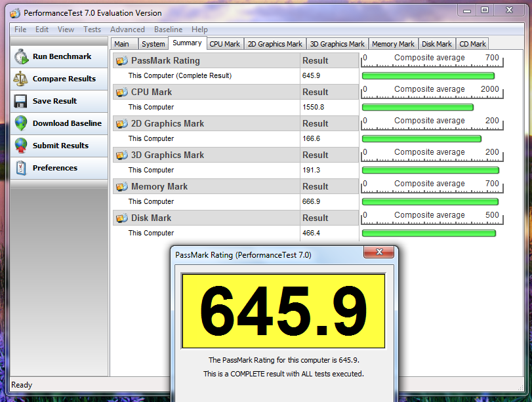
Task: Click the PassMark Rating green result bar
Action: pos(428,76)
